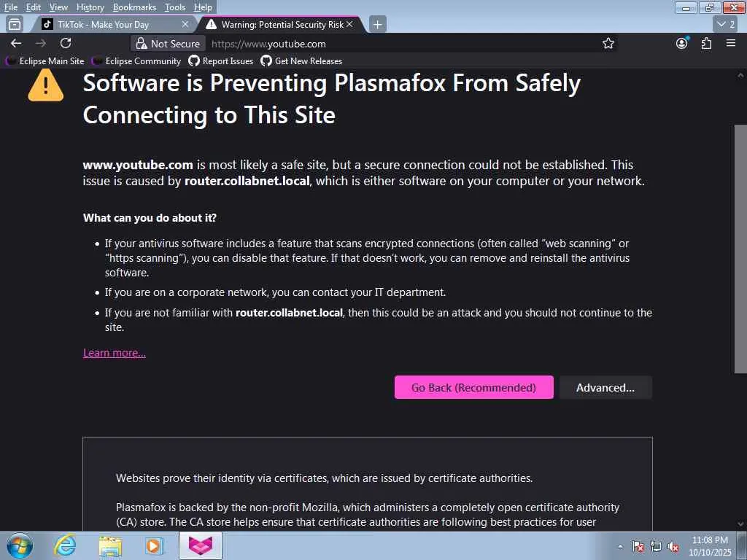Open Windows Explorer folder on taskbar

pyautogui.click(x=110, y=545)
